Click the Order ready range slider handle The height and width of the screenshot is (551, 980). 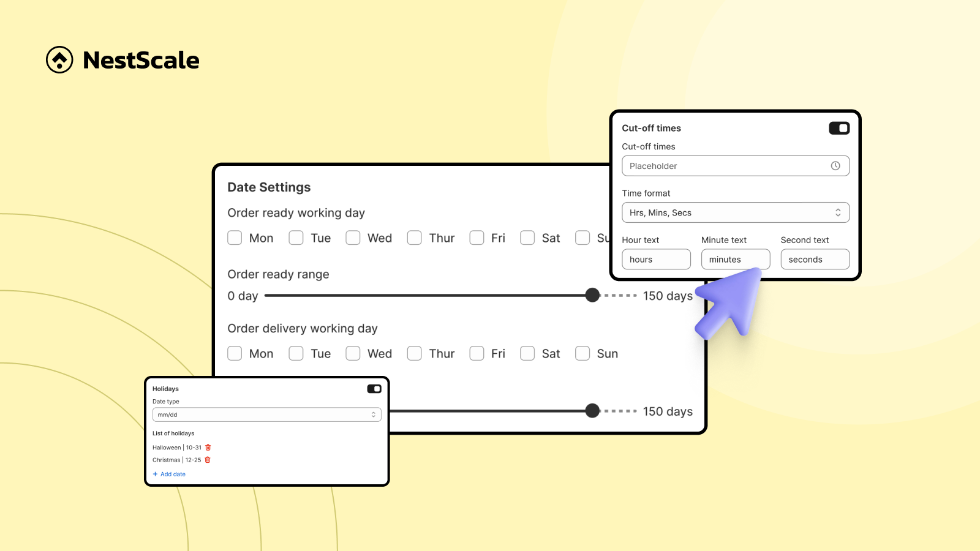tap(592, 295)
